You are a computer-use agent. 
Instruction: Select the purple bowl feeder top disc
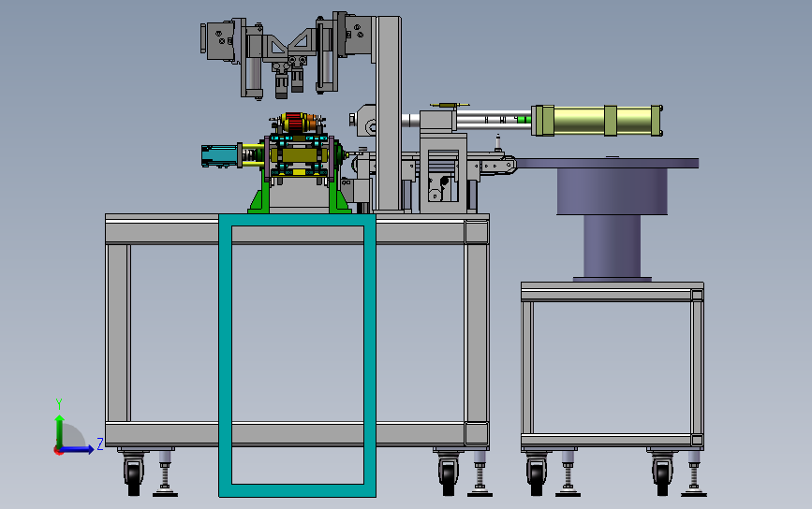click(607, 163)
